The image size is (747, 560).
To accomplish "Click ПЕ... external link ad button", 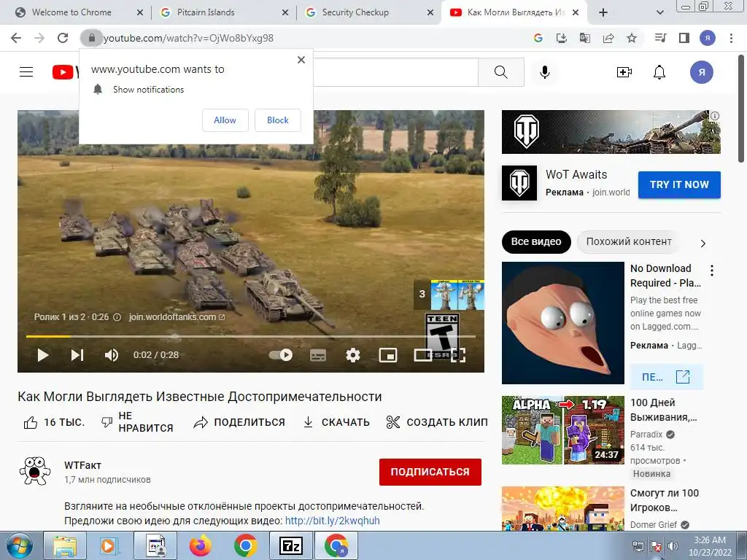I will coord(666,377).
